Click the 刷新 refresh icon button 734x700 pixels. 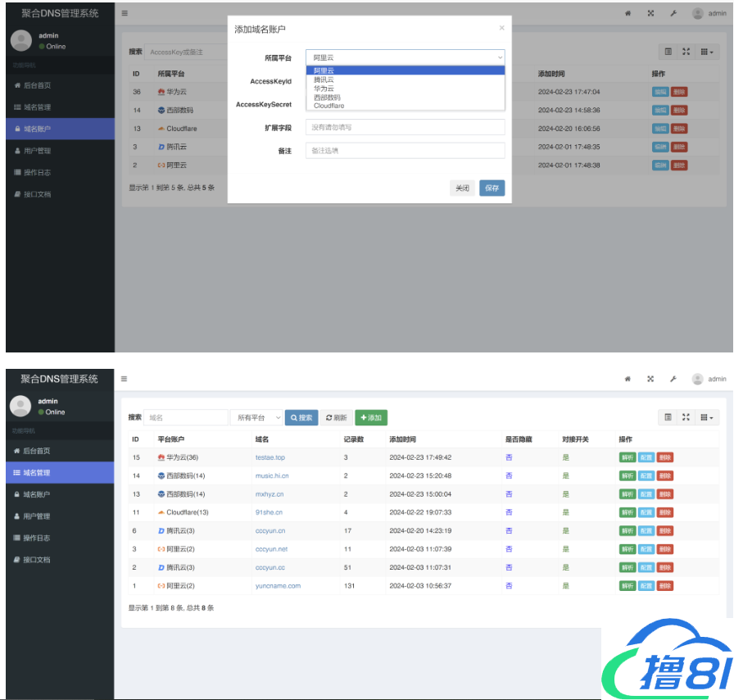[336, 417]
